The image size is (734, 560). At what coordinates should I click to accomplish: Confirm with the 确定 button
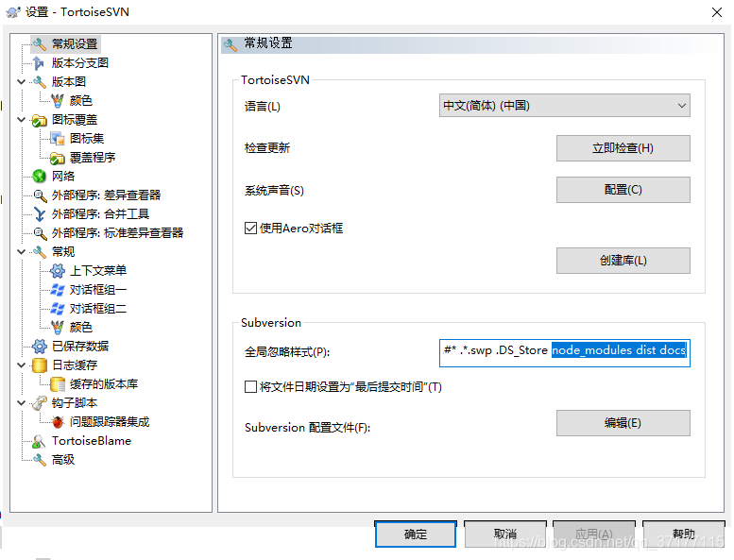tap(416, 534)
